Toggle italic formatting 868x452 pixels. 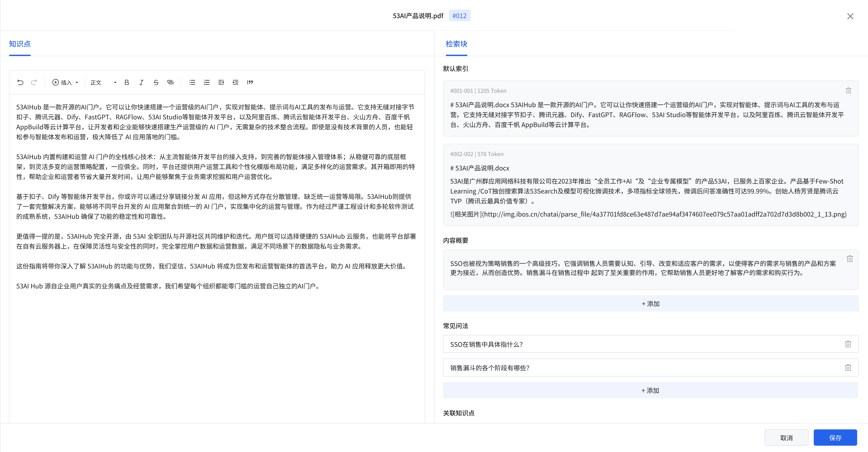click(x=141, y=82)
